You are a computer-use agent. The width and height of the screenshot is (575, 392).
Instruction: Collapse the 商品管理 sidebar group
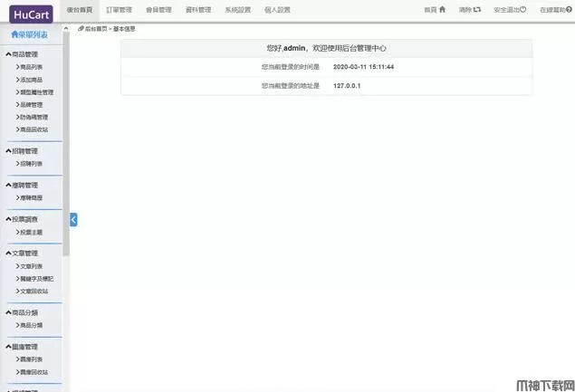(x=22, y=54)
